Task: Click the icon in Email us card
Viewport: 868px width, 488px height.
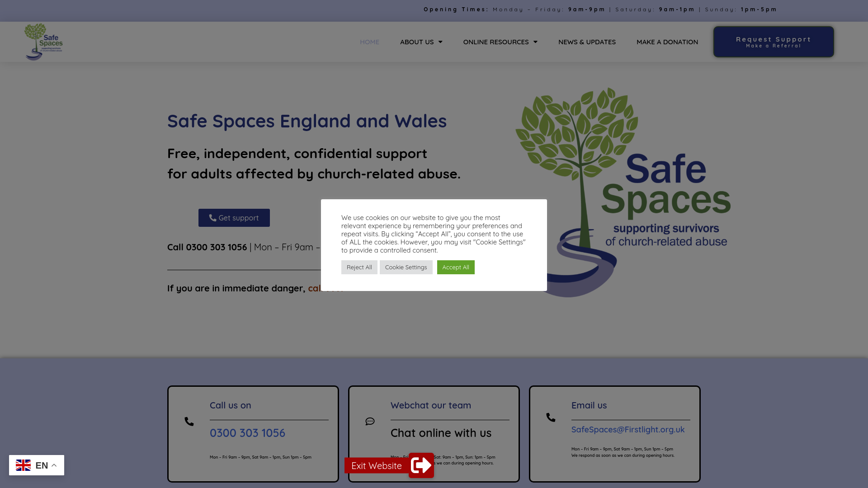Action: point(551,418)
